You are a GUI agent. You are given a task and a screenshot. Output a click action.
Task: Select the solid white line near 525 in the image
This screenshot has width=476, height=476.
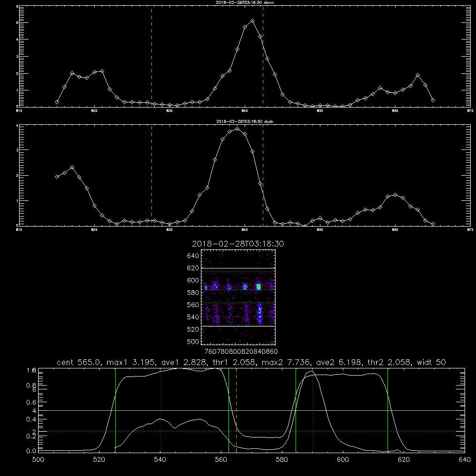click(x=238, y=326)
